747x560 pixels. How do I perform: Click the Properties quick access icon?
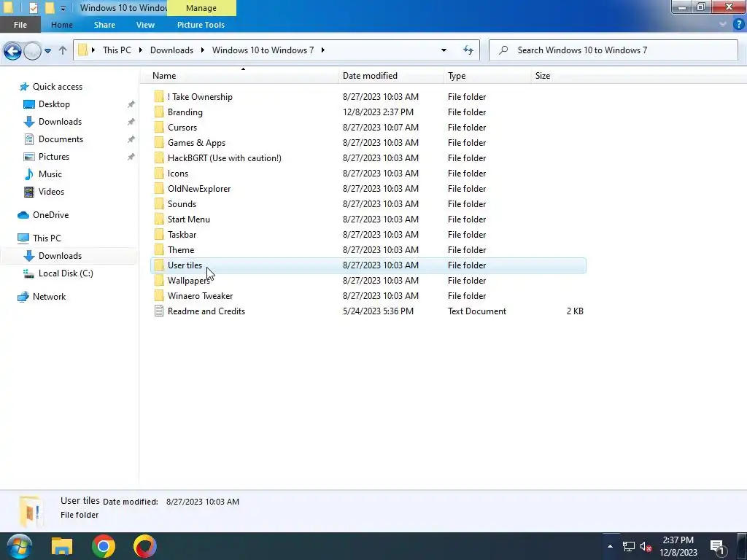(34, 8)
